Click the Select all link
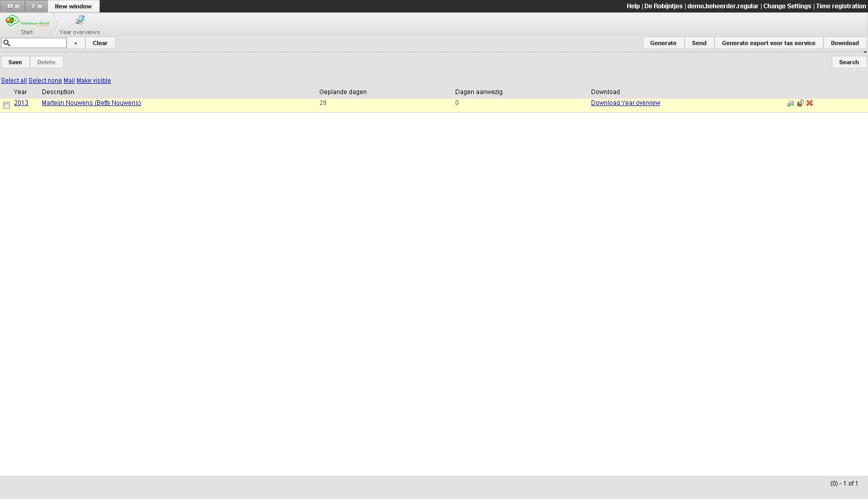 coord(14,81)
